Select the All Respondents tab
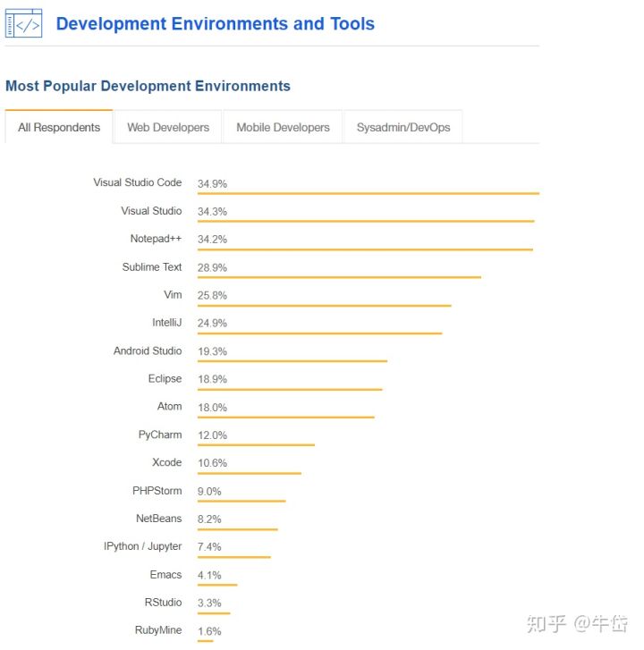Screen dimensions: 644x650 point(59,127)
